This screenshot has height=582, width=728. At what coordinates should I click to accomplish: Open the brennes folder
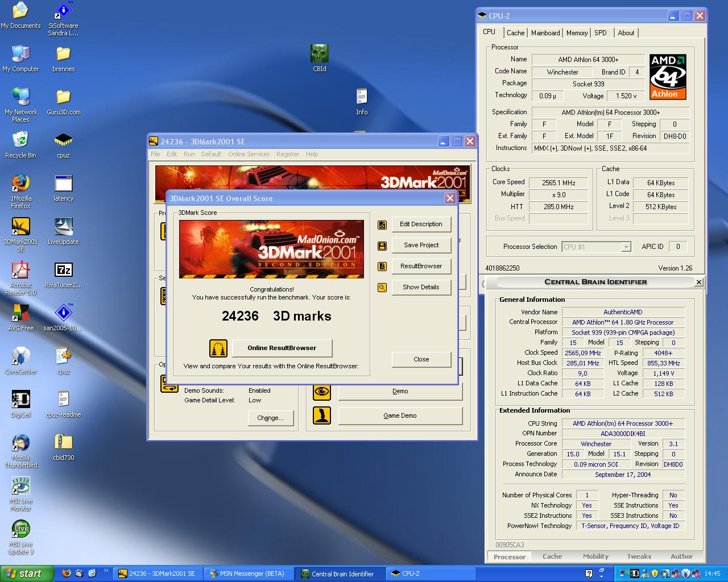click(63, 59)
